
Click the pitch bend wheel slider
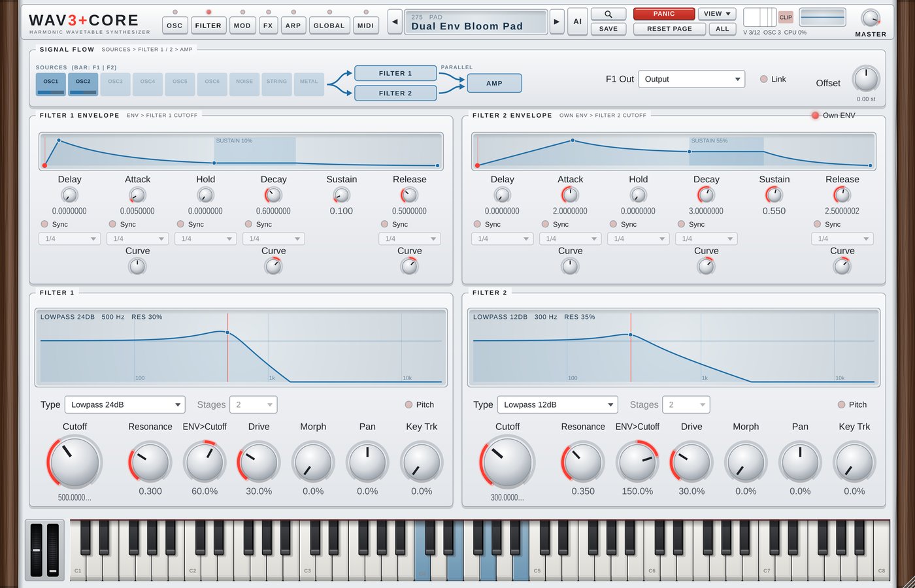pos(37,549)
